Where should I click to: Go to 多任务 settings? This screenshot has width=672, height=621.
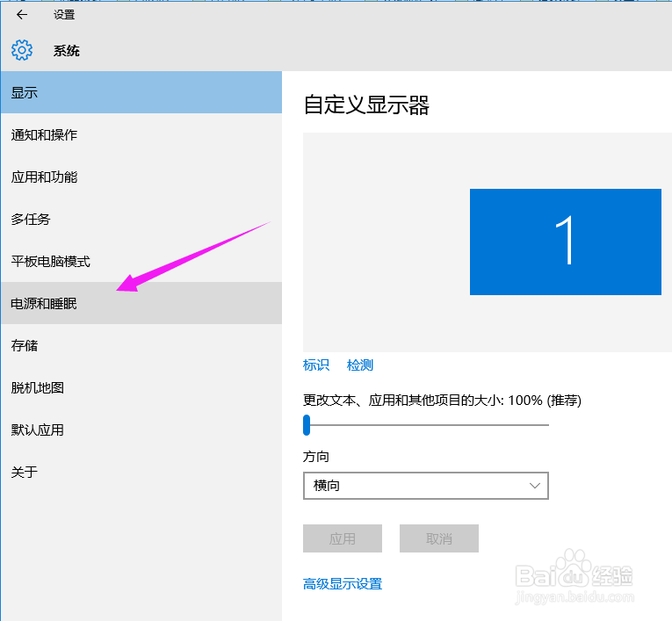coord(141,219)
